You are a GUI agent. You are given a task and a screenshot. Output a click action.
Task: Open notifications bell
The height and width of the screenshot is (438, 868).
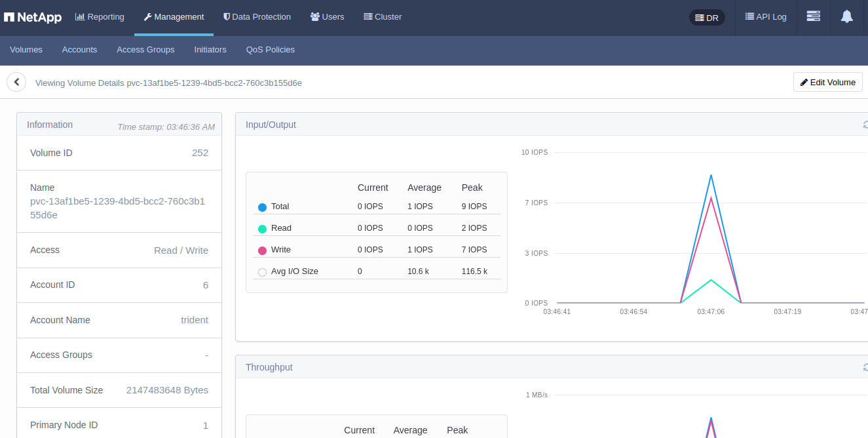click(846, 16)
